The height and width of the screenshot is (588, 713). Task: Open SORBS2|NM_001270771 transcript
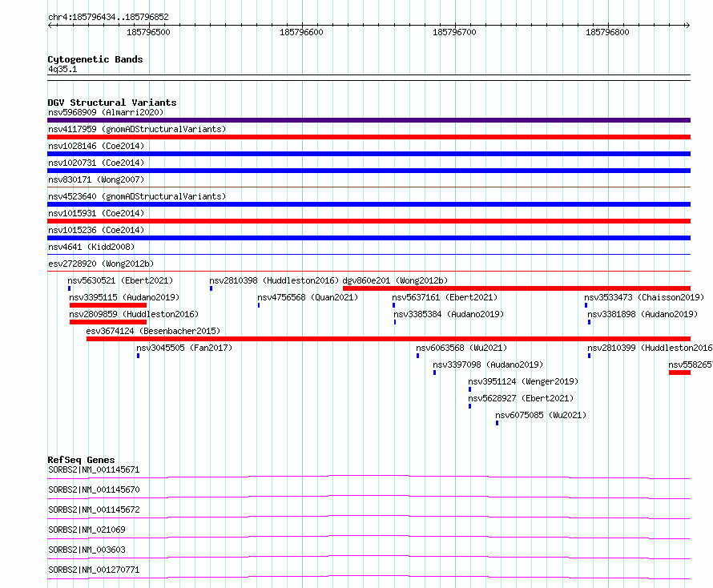[94, 570]
